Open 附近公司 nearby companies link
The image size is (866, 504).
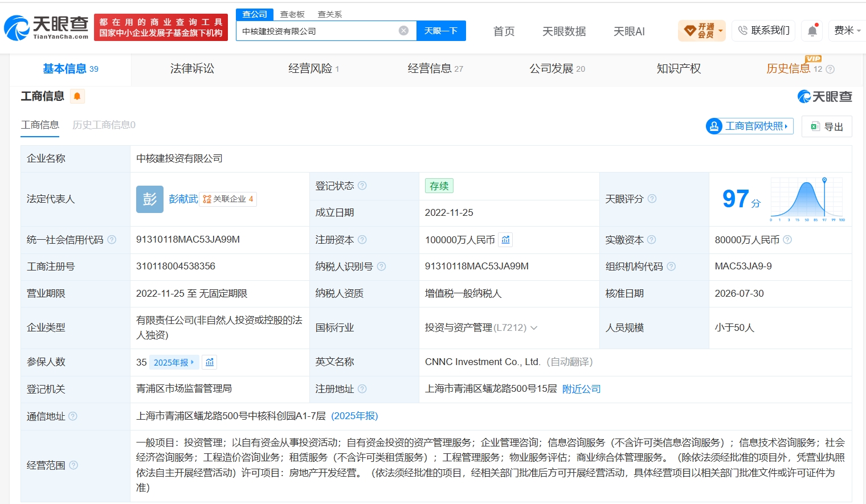(x=581, y=389)
